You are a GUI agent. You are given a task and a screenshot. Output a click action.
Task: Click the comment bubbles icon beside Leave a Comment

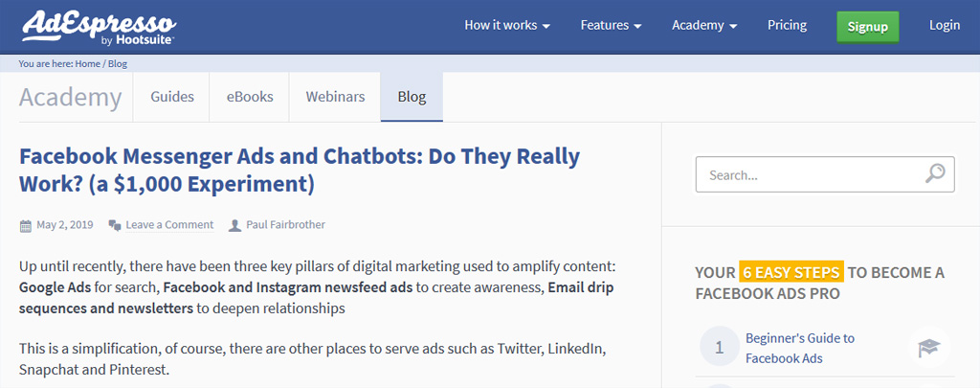point(115,225)
